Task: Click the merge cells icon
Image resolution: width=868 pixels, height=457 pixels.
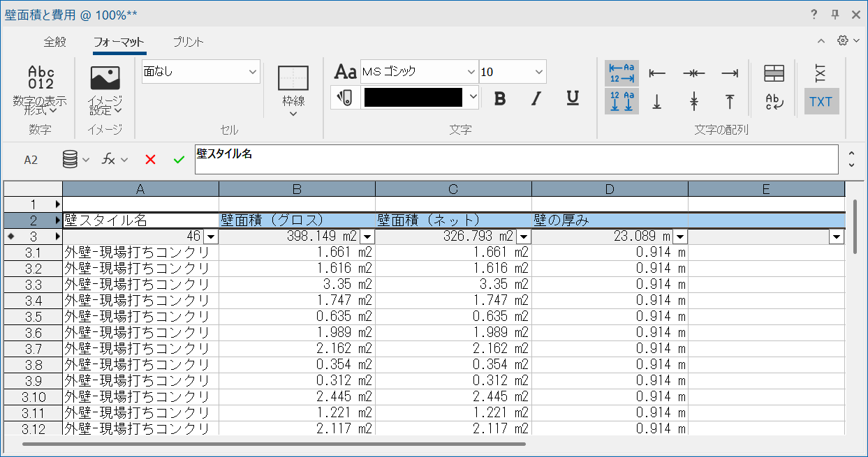Action: pos(774,73)
